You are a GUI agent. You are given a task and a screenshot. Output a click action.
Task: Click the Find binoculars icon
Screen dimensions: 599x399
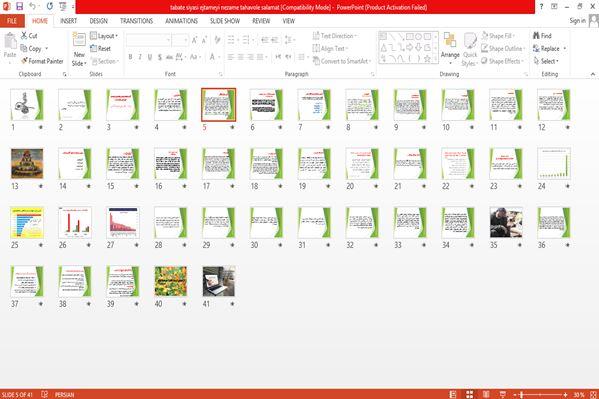pyautogui.click(x=536, y=36)
